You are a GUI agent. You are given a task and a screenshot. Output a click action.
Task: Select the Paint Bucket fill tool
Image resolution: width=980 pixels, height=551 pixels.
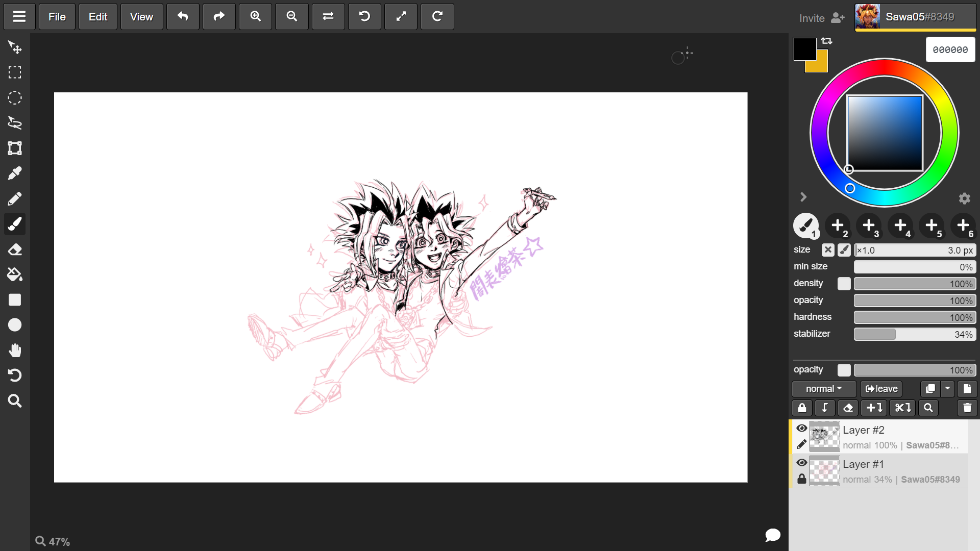click(x=15, y=274)
